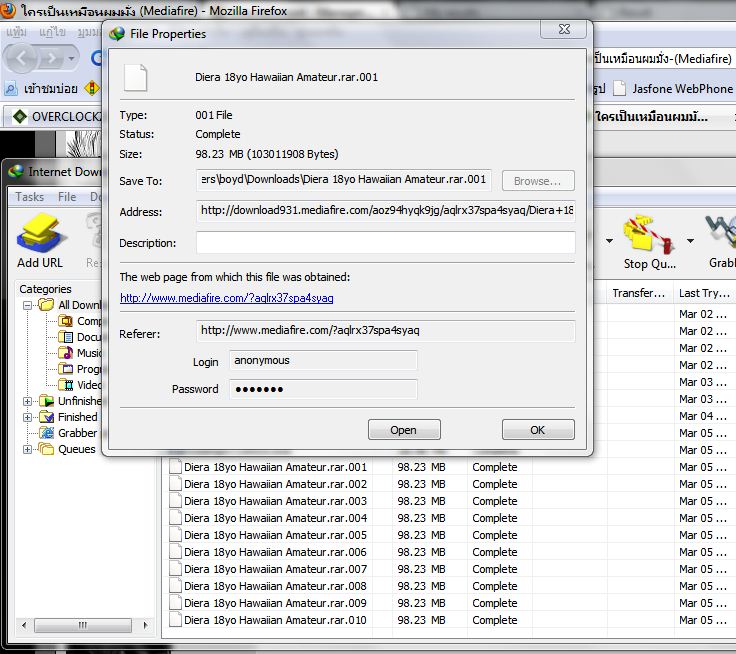Click the Last Try column header
This screenshot has width=736, height=654.
click(705, 293)
